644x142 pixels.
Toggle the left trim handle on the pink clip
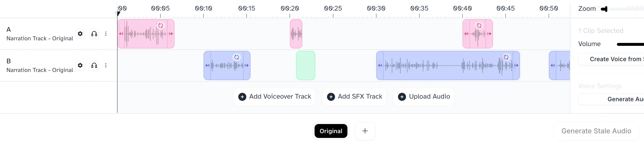pyautogui.click(x=121, y=34)
